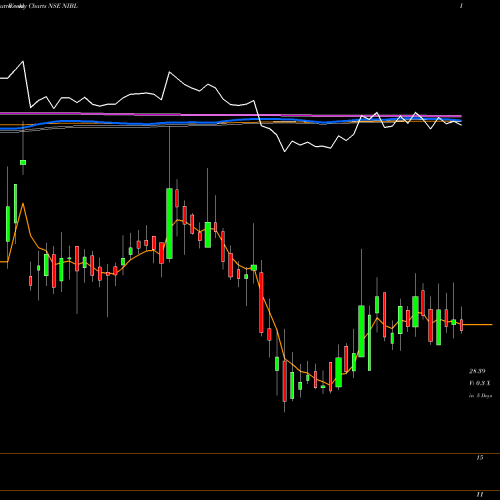Viewport: 500px width, 500px height.
Task: Click the 28.59 price value label
Action: [x=477, y=371]
